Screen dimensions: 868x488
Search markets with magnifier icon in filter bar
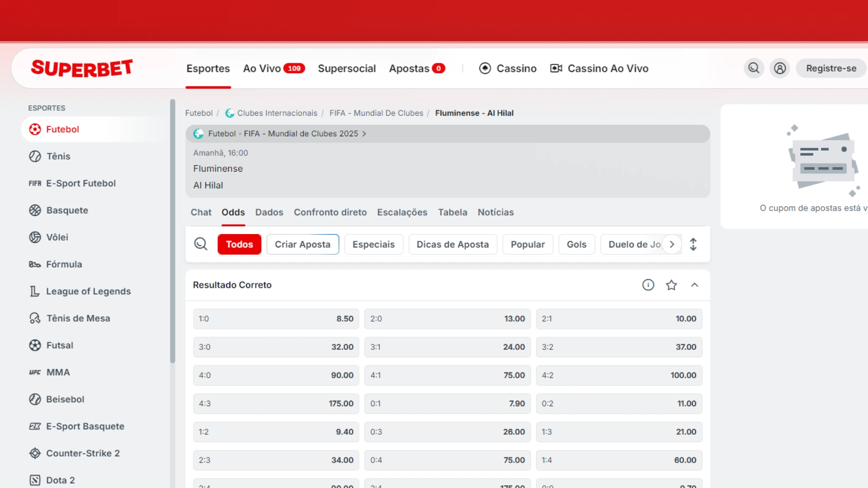tap(201, 244)
